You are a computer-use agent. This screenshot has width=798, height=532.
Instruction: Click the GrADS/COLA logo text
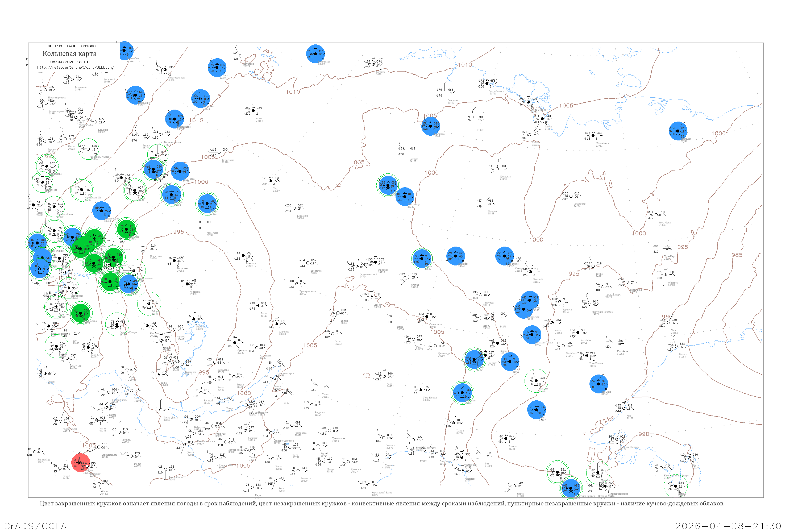[x=35, y=526]
